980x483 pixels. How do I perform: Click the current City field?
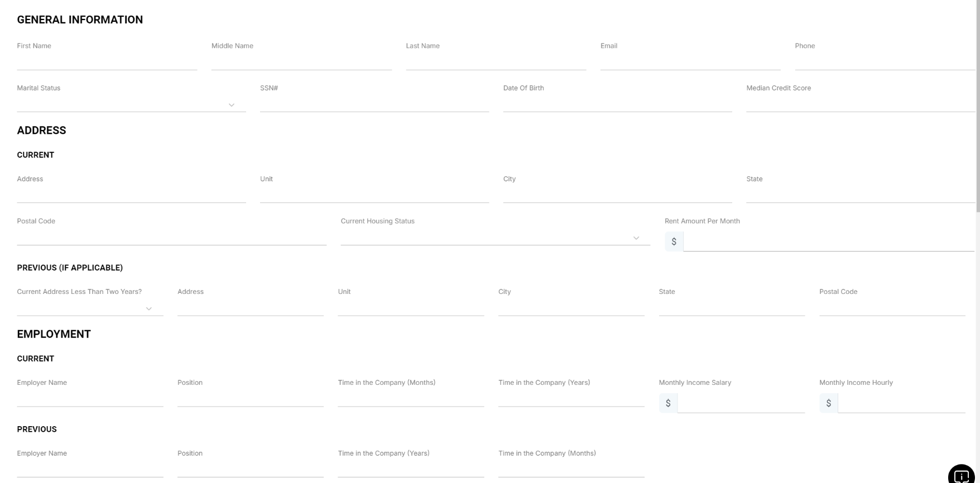pos(617,195)
